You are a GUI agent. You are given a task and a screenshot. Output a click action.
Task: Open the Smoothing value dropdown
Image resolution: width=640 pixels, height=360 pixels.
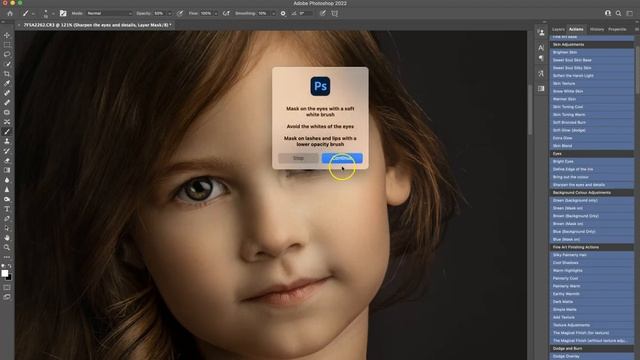tap(273, 13)
